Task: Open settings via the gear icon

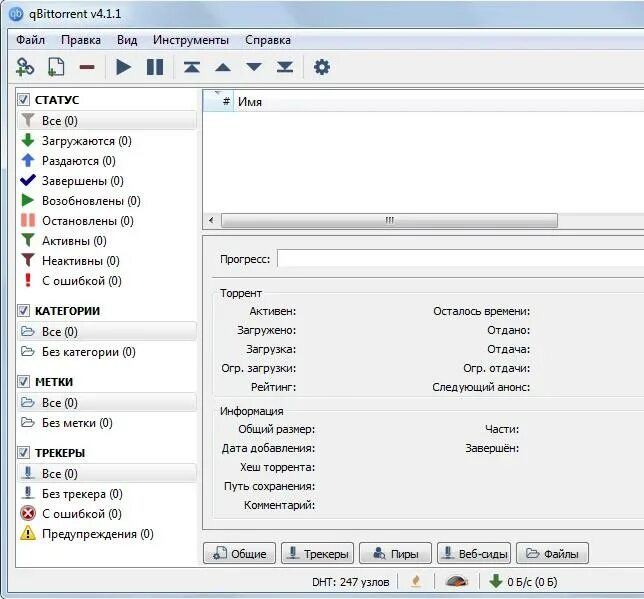Action: tap(322, 67)
